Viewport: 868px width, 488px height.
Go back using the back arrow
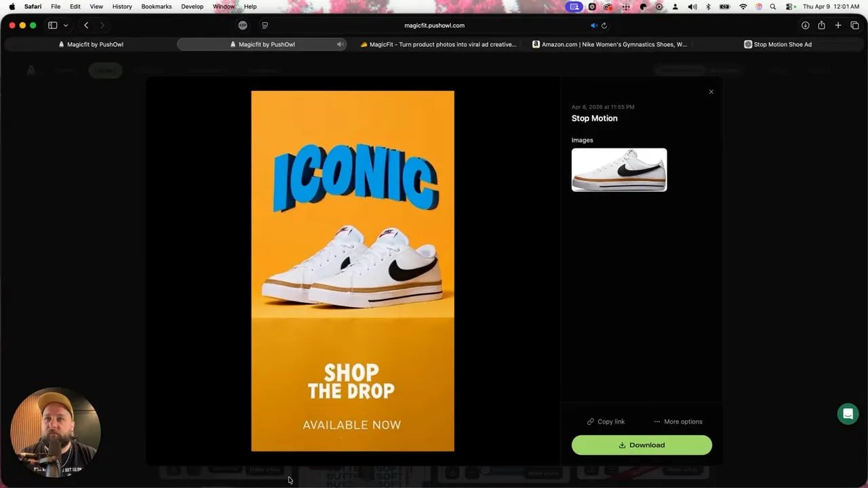(86, 25)
